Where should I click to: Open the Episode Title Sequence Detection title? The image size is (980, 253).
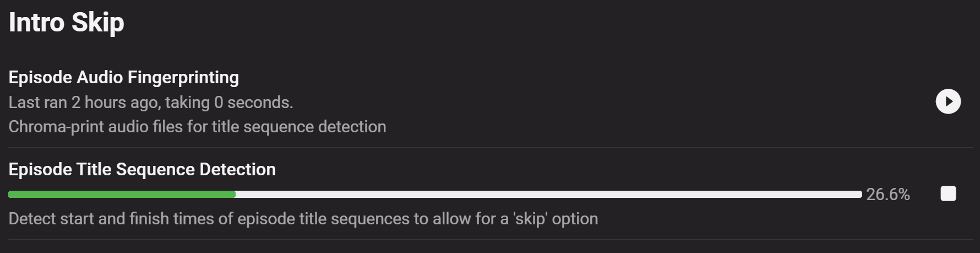tap(142, 169)
